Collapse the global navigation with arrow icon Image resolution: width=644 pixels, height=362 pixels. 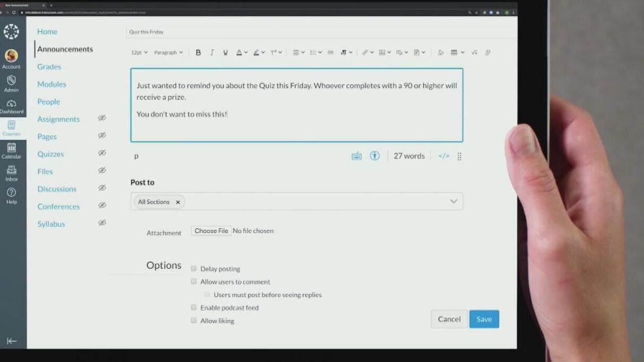[x=12, y=341]
